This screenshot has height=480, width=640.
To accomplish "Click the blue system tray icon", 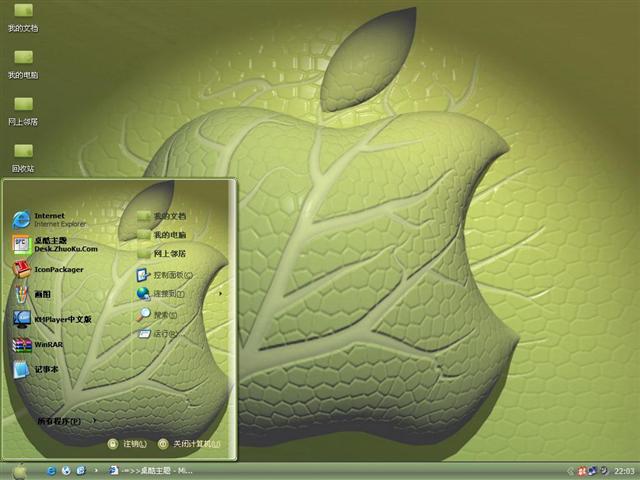I will [x=593, y=471].
